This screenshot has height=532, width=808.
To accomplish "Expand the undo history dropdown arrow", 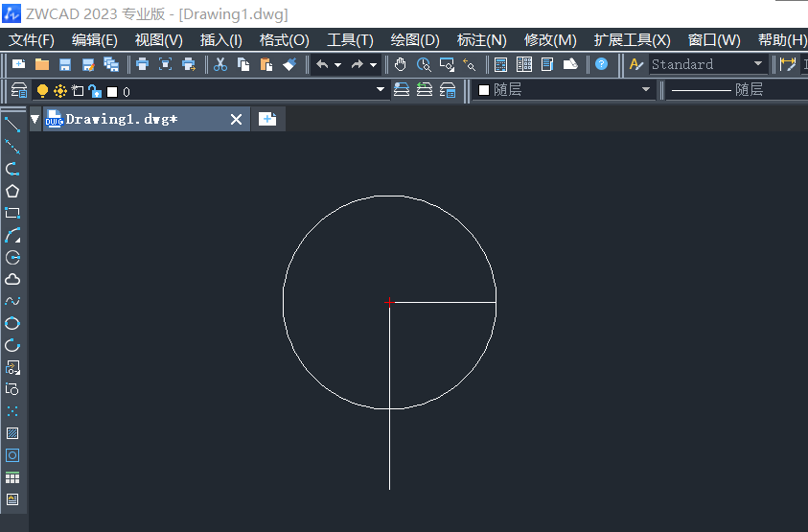I will click(x=337, y=65).
